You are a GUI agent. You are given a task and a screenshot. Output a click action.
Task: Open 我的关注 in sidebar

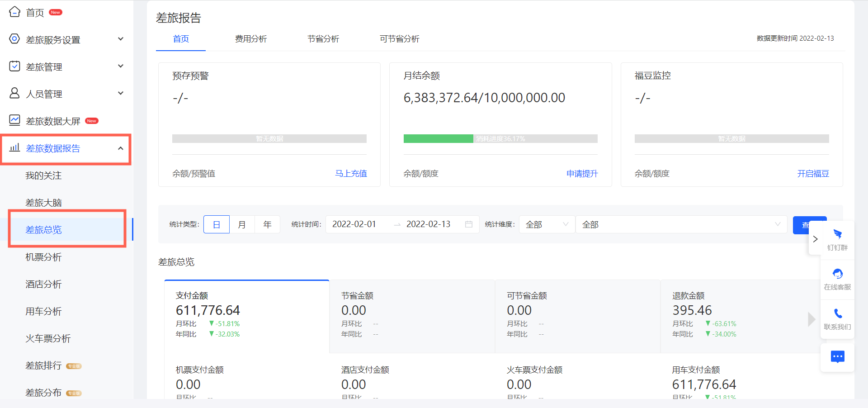[x=43, y=176]
